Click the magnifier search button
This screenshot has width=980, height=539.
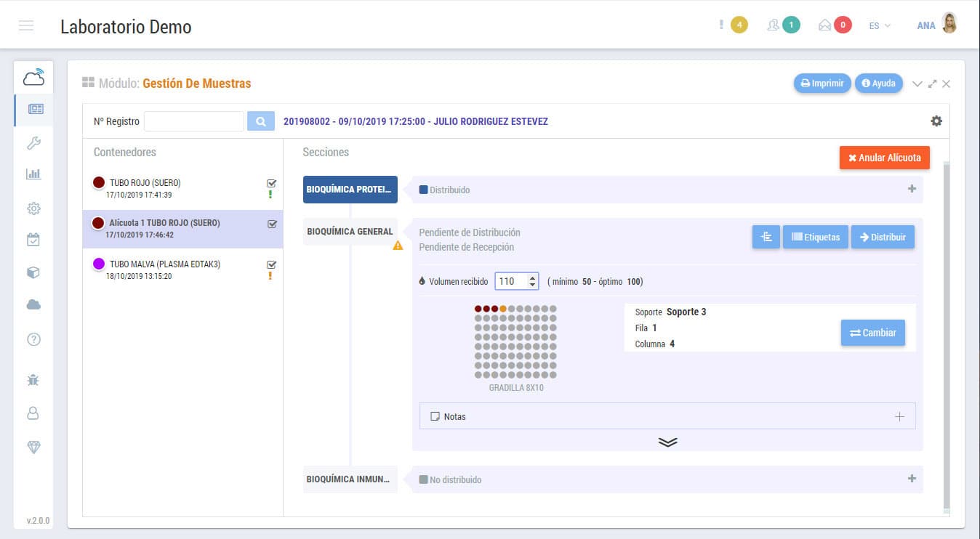(x=261, y=121)
